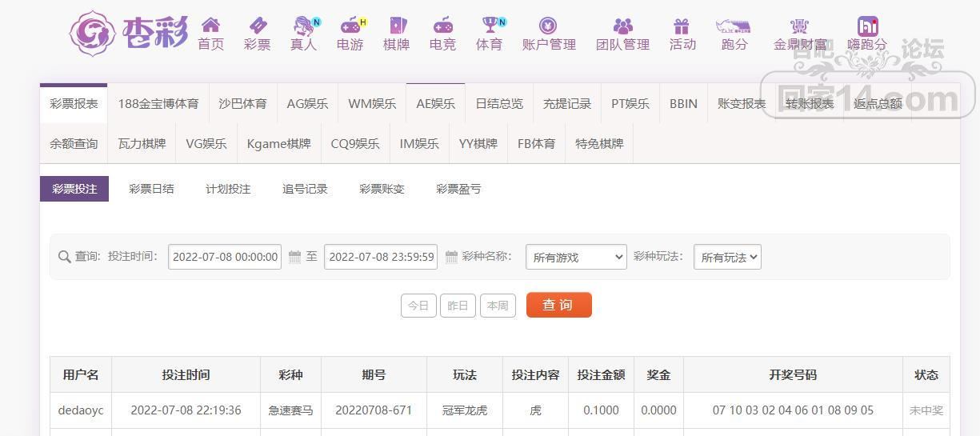
Task: Click the search magnifier icon beside 查询
Action: [x=65, y=257]
